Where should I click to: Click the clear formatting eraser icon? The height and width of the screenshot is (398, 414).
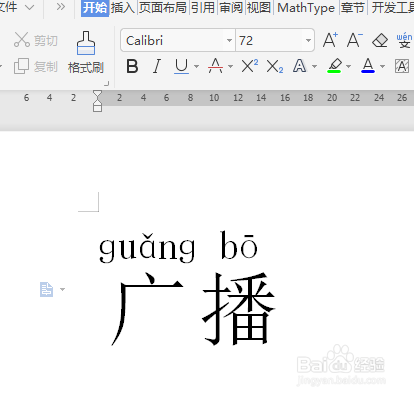(380, 40)
